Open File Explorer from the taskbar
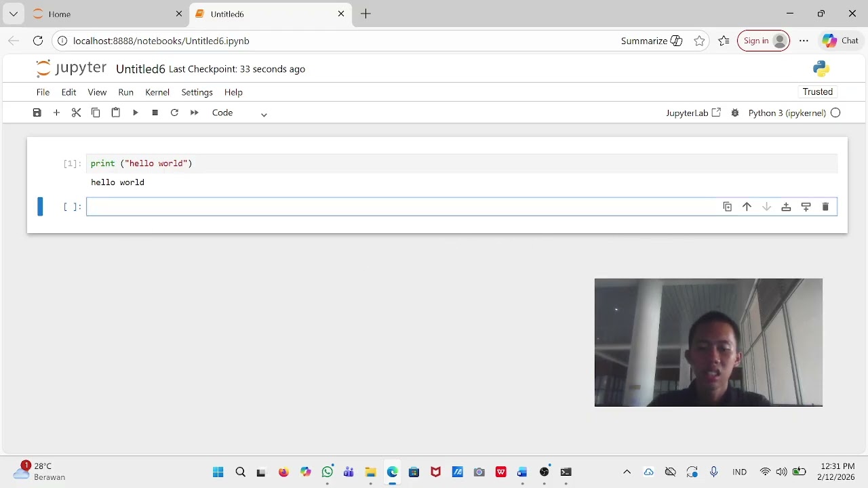This screenshot has height=488, width=868. (x=370, y=472)
